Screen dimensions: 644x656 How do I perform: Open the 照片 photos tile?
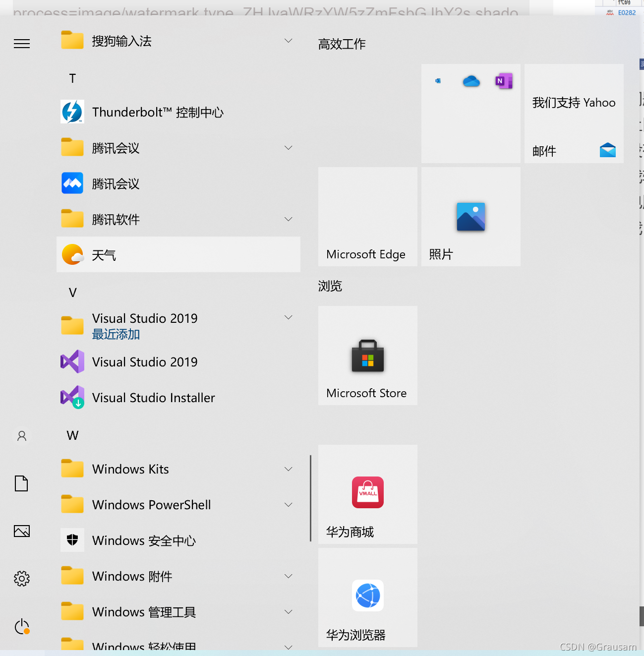coord(471,217)
